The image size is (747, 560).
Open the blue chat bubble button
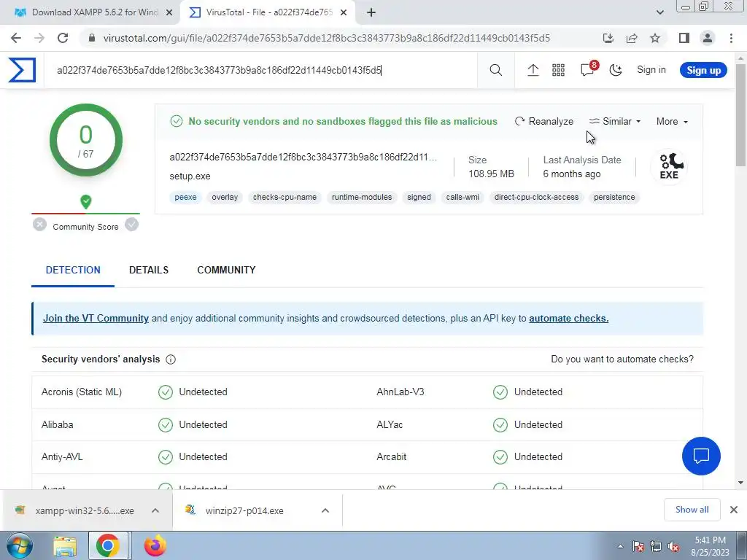[701, 456]
